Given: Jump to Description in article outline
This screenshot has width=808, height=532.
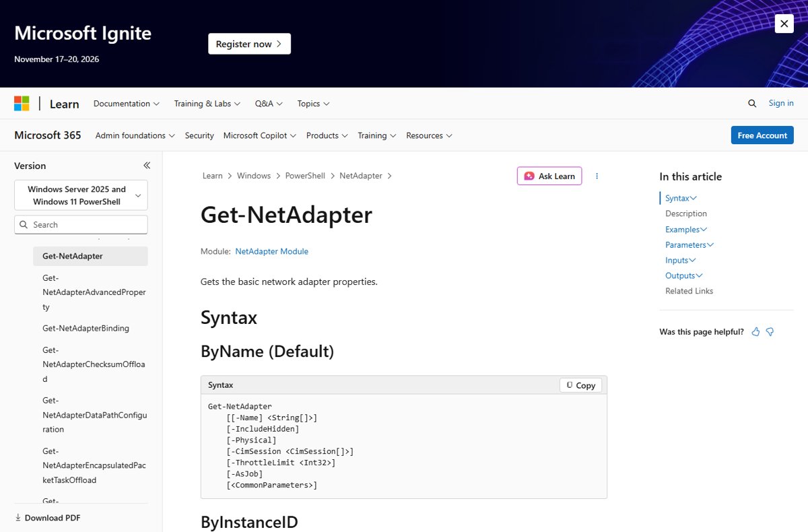Looking at the screenshot, I should click(686, 213).
